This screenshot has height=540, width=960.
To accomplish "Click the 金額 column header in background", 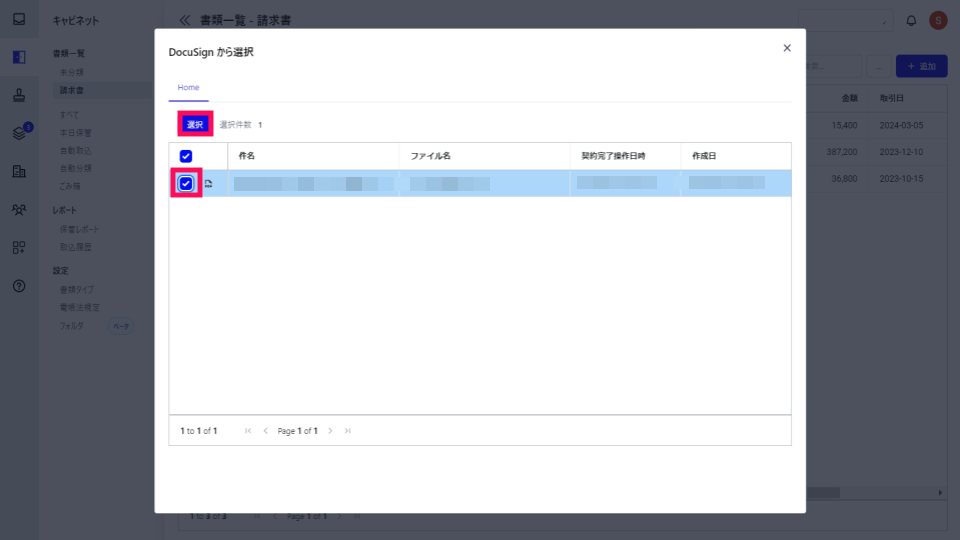I will point(849,98).
